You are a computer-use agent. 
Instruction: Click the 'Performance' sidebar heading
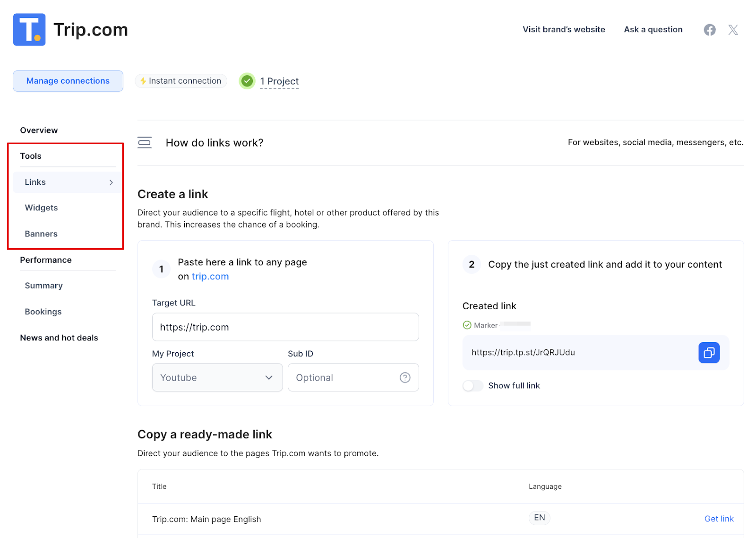click(46, 260)
